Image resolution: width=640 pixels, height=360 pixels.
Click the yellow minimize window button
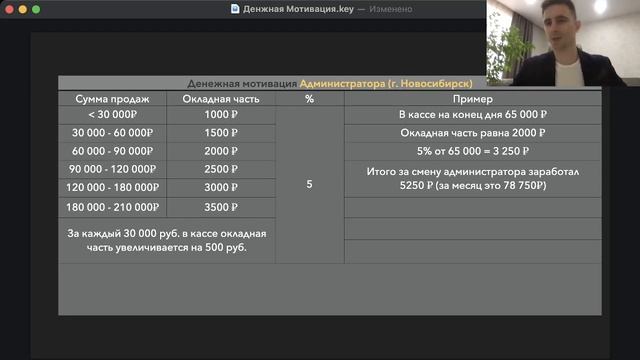pos(23,9)
